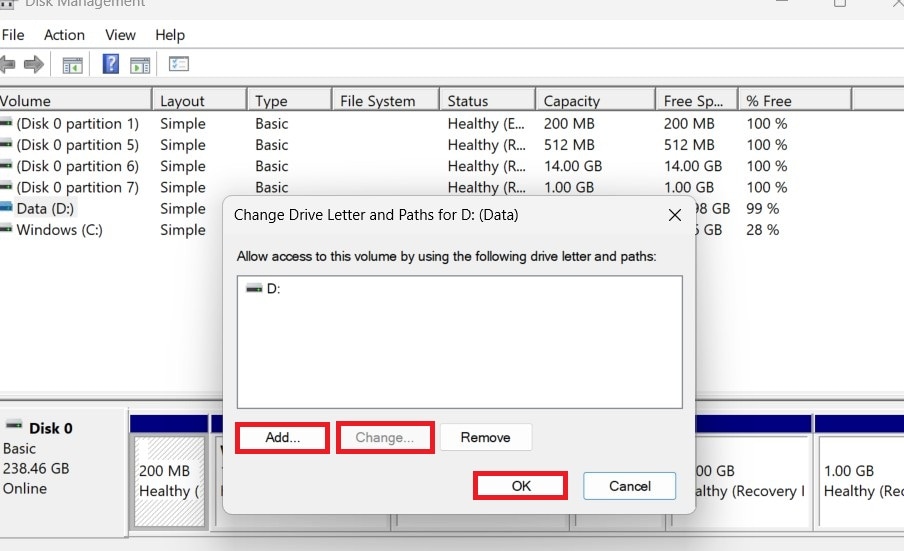The width and height of the screenshot is (904, 551).
Task: Select 200 MB partition block in Disk 0
Action: pyautogui.click(x=169, y=481)
